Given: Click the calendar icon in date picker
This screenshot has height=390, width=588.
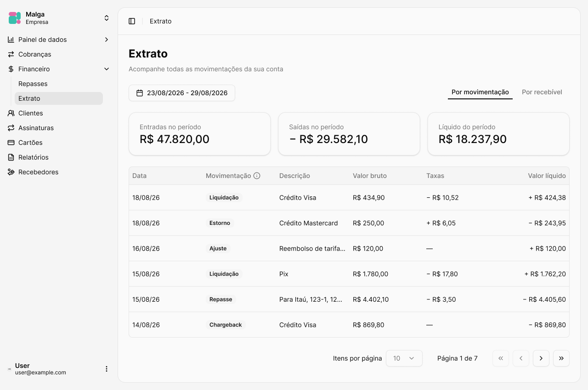Looking at the screenshot, I should click(x=140, y=93).
